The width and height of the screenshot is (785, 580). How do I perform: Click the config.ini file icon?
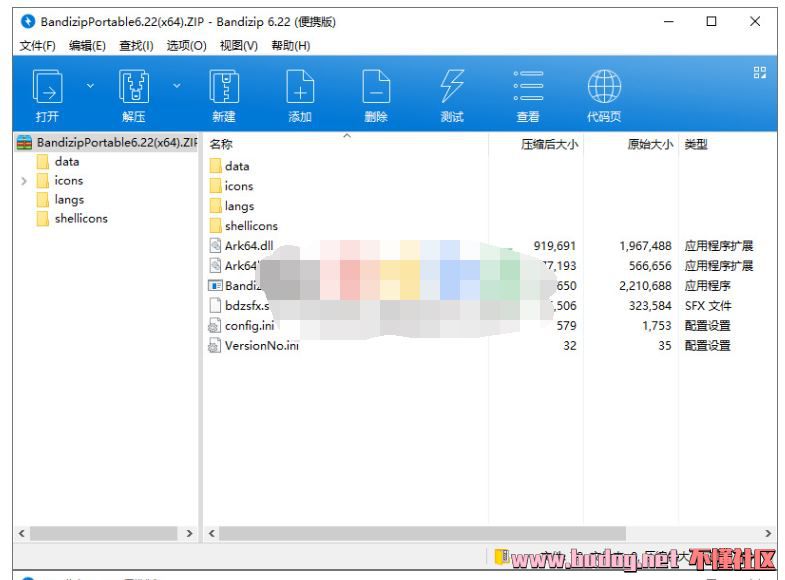(x=215, y=326)
